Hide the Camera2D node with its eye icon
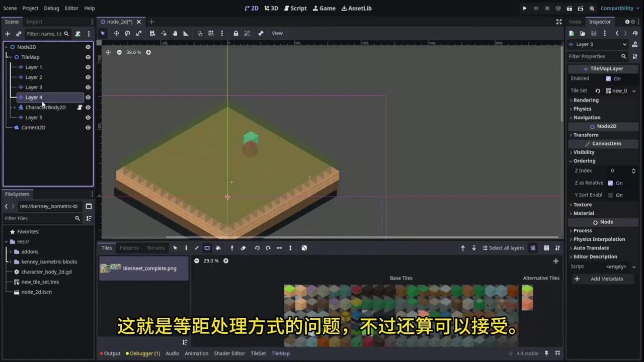 click(x=88, y=127)
